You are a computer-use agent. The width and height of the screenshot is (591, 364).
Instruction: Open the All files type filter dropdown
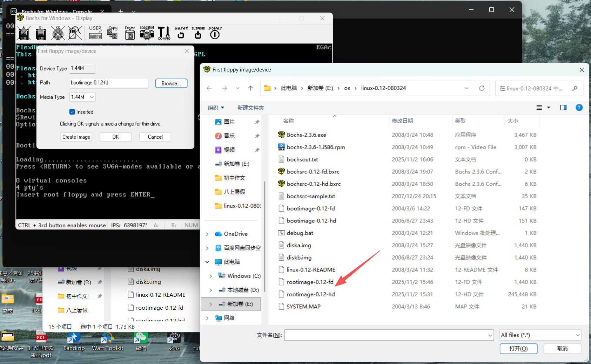coord(540,335)
